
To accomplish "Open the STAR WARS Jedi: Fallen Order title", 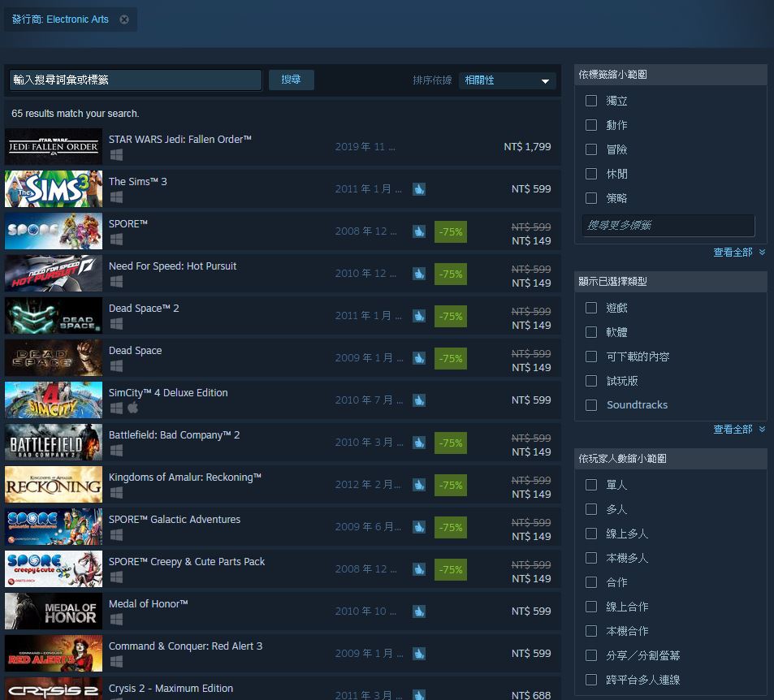I will tap(180, 139).
